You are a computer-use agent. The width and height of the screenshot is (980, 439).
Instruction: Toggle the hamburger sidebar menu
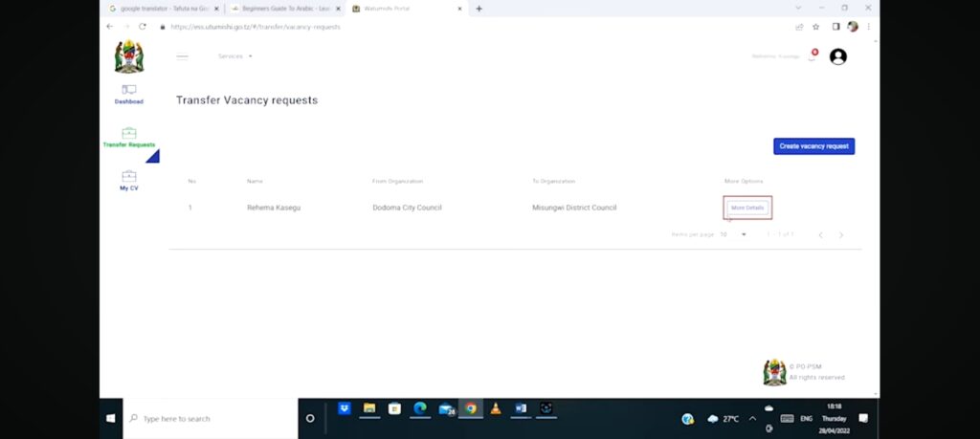[x=183, y=56]
